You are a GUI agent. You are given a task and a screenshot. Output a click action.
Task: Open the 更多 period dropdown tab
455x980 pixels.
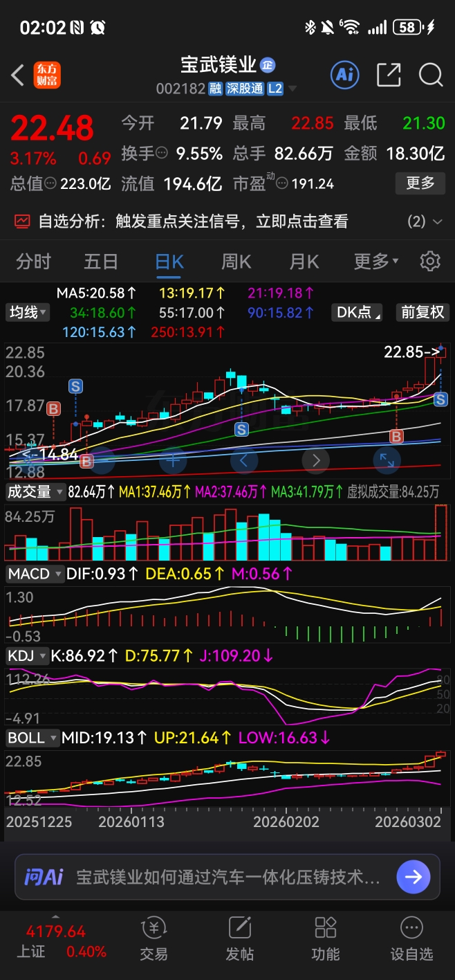coord(376,262)
